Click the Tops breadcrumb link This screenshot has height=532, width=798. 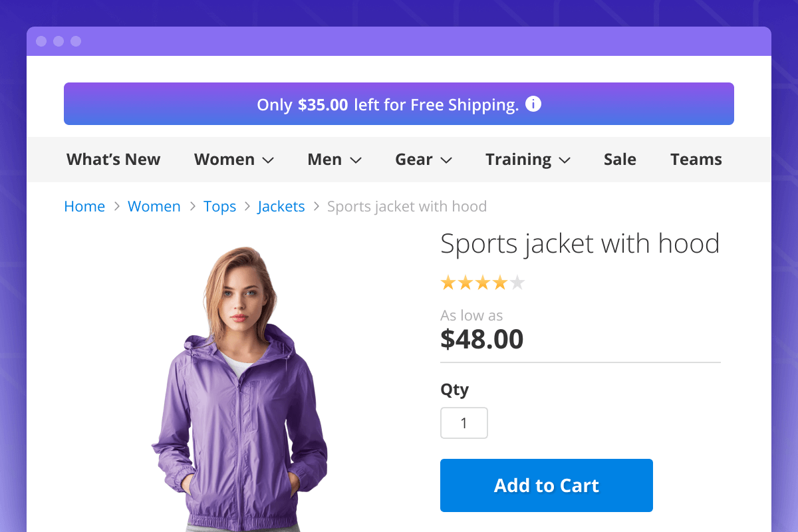(219, 206)
